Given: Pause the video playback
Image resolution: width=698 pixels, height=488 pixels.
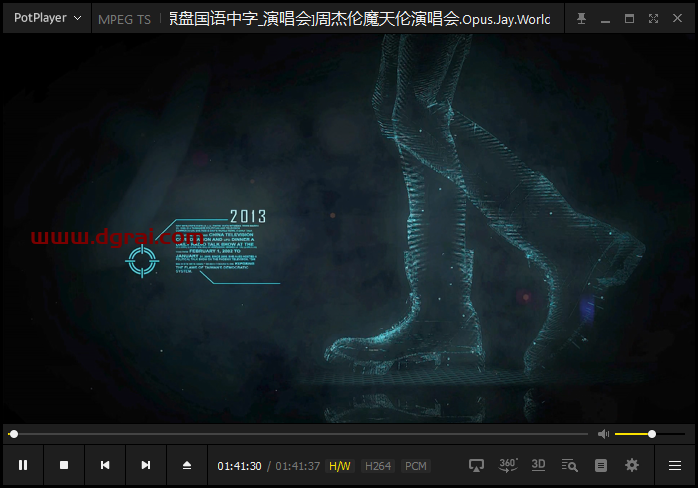Looking at the screenshot, I should 23,465.
